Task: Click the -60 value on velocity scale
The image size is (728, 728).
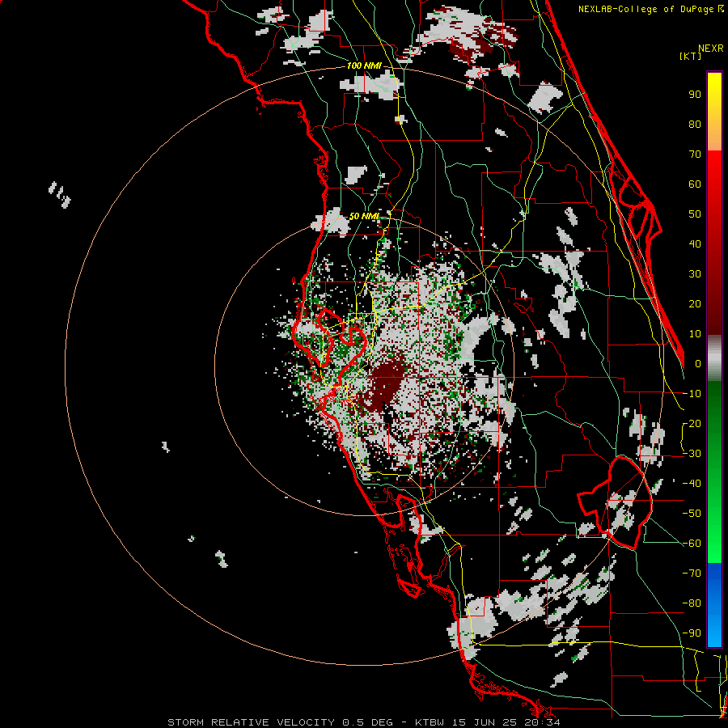Action: pyautogui.click(x=692, y=544)
